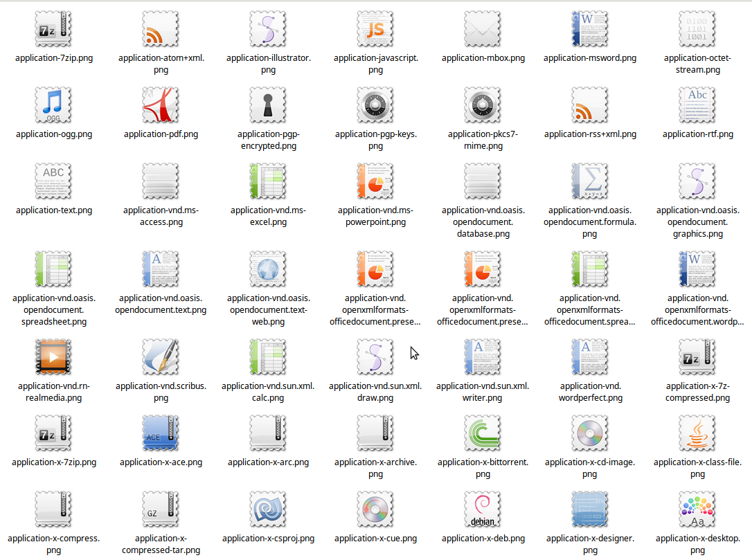Select the application-vnd.sun.xml.writer.png icon
The image size is (752, 560).
(483, 356)
